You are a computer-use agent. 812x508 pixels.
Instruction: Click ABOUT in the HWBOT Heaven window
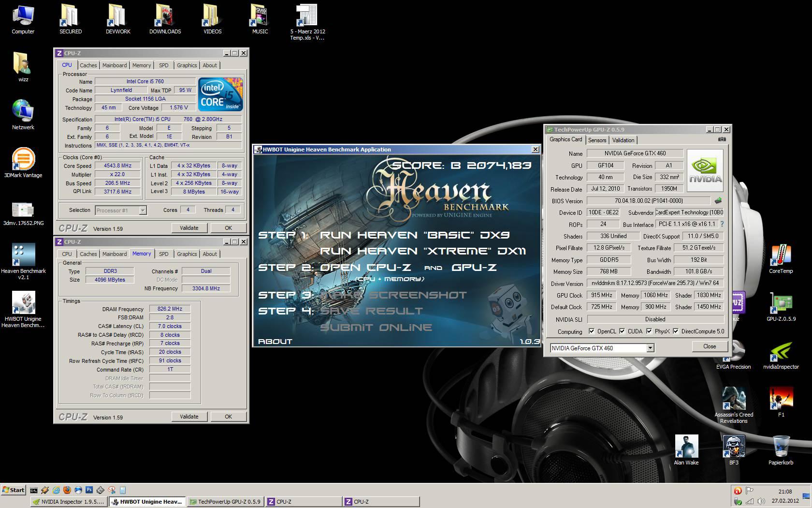pyautogui.click(x=275, y=341)
